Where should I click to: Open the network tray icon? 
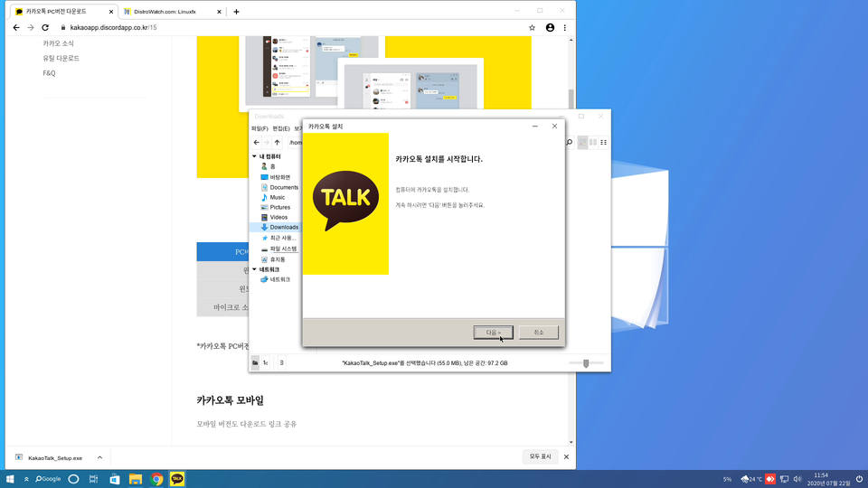click(x=784, y=479)
